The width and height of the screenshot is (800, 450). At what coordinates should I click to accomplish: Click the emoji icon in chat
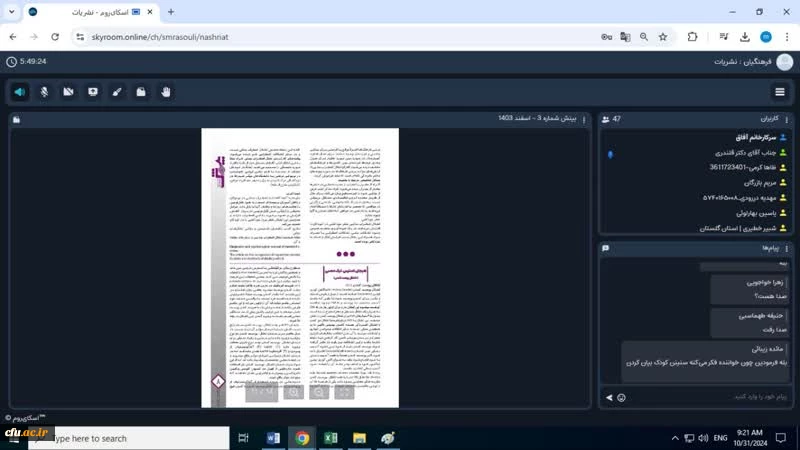[x=622, y=397]
